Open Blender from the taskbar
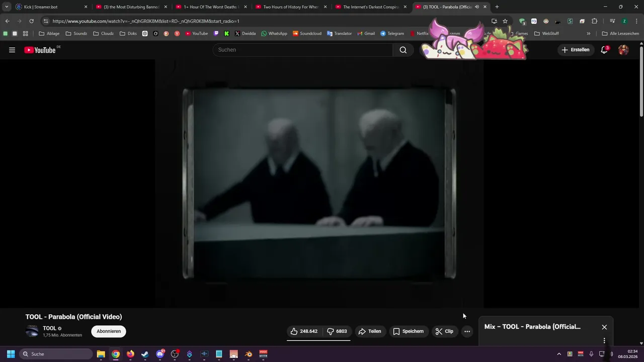The width and height of the screenshot is (644, 362). click(x=249, y=354)
